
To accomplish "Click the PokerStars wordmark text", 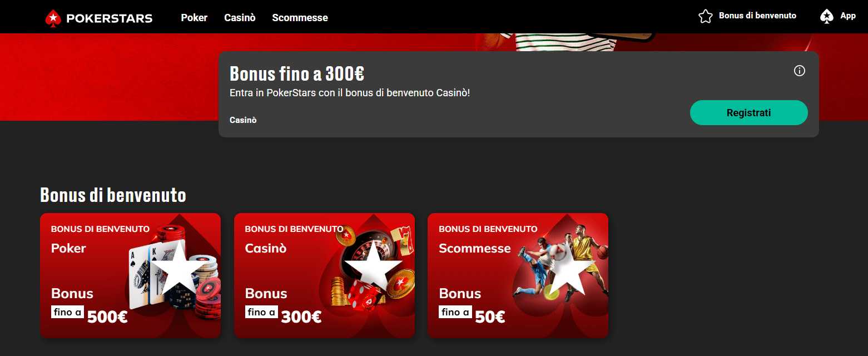I will [x=109, y=18].
